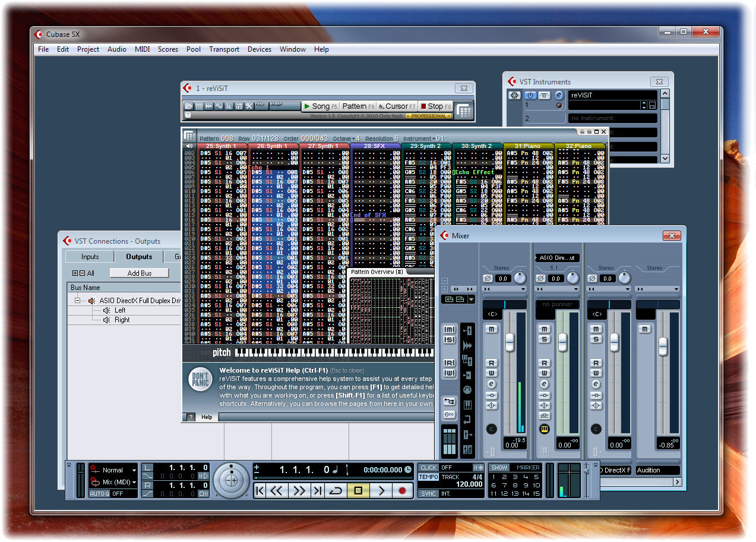The image size is (756, 542).
Task: Open ASIO Dire...ut output routing selector
Action: point(557,257)
